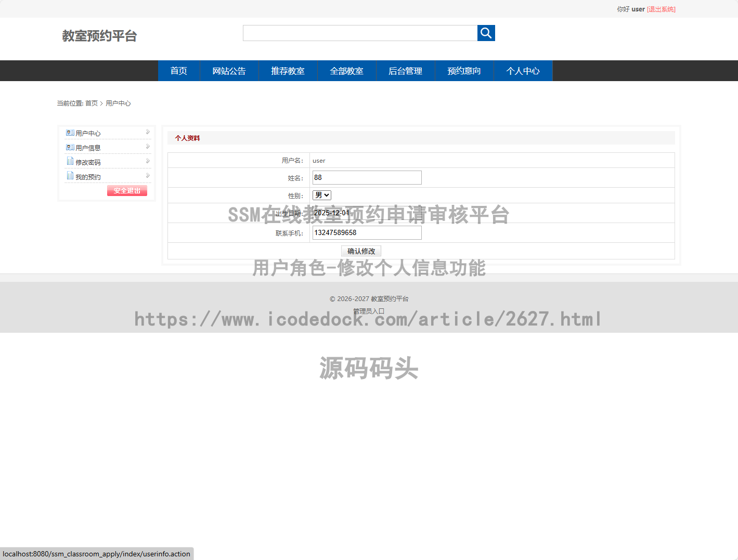
Task: Open 修改密码 via its document icon
Action: point(70,161)
